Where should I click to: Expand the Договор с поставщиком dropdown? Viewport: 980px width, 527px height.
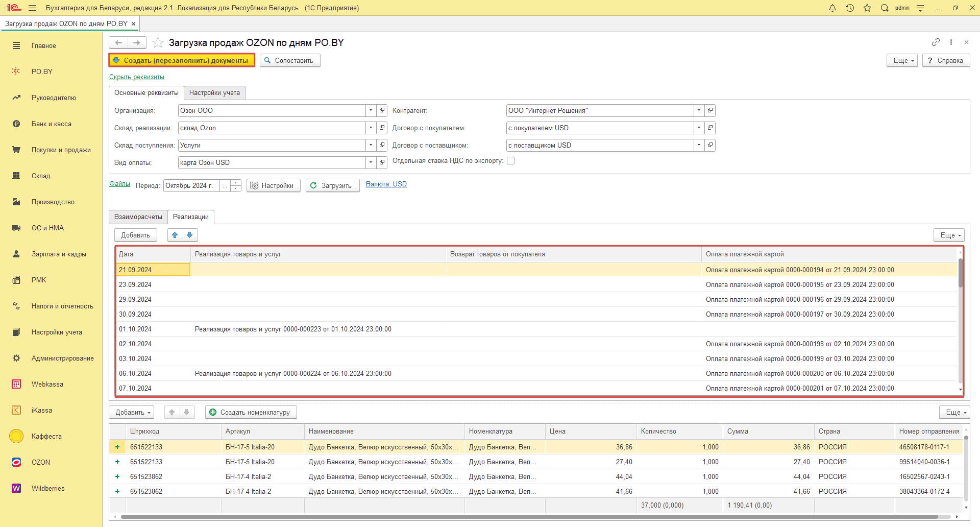(x=699, y=145)
